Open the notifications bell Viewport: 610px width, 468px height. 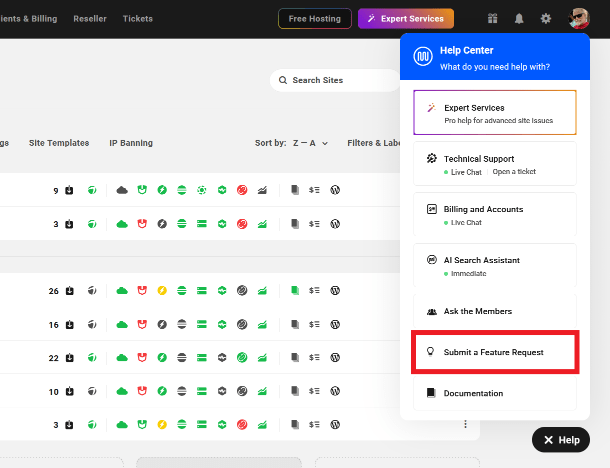[519, 19]
